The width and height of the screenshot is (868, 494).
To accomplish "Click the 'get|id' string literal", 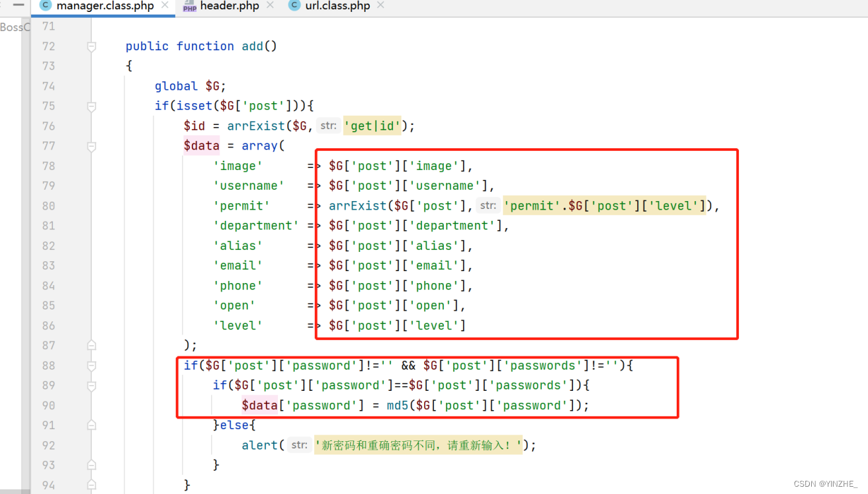I will pyautogui.click(x=372, y=126).
